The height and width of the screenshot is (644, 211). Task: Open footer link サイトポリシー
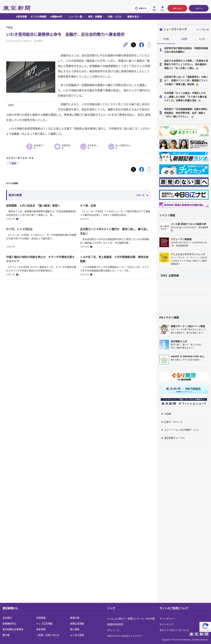168,619
